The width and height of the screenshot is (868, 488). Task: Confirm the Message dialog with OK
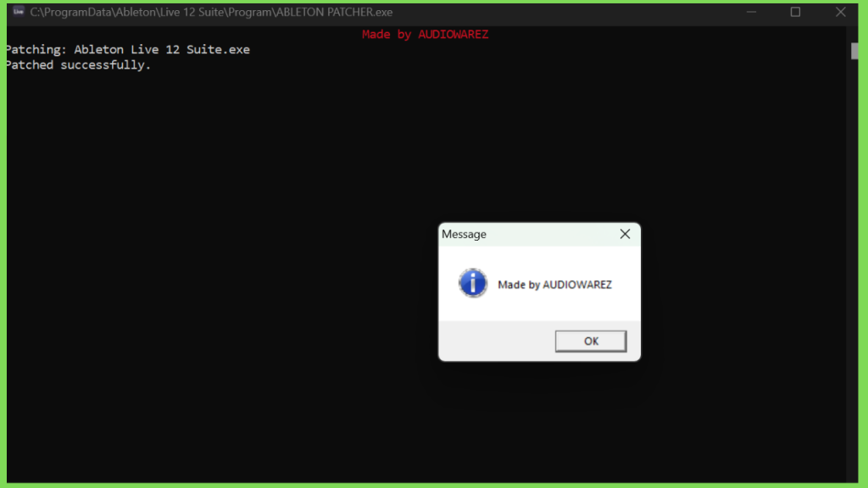click(x=591, y=341)
